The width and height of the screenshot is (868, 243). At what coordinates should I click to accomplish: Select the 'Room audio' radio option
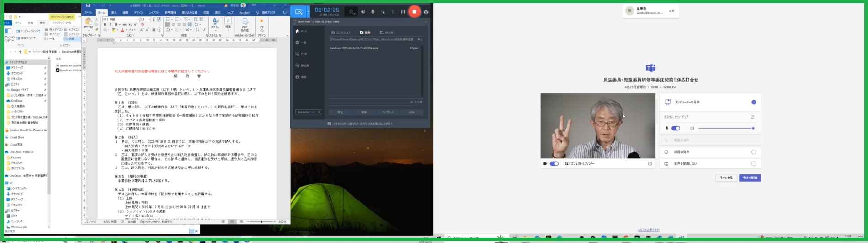click(754, 152)
